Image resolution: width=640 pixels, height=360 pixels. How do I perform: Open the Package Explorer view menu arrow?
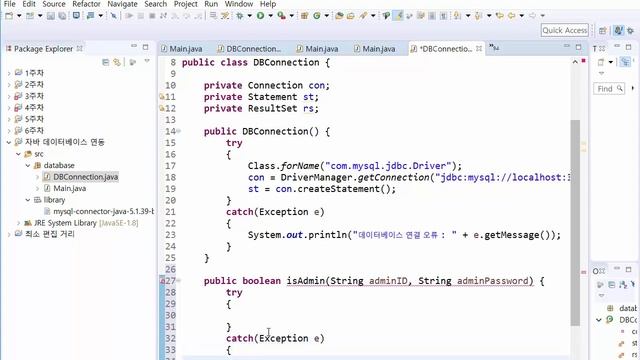(x=147, y=61)
